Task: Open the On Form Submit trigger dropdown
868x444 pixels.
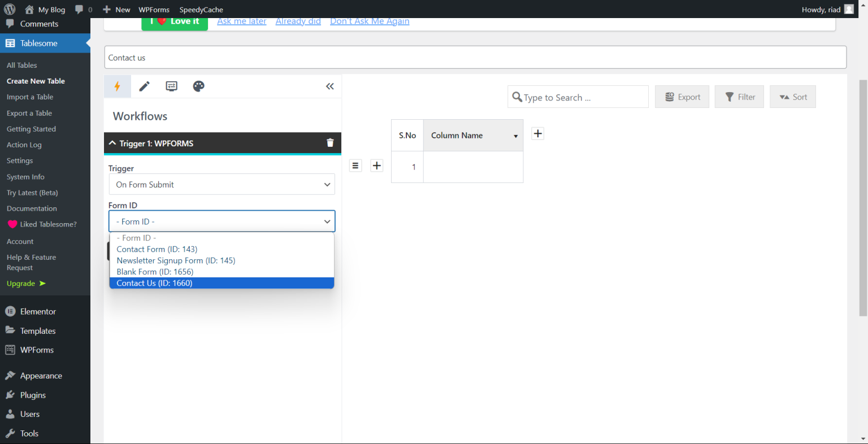Action: [x=222, y=184]
